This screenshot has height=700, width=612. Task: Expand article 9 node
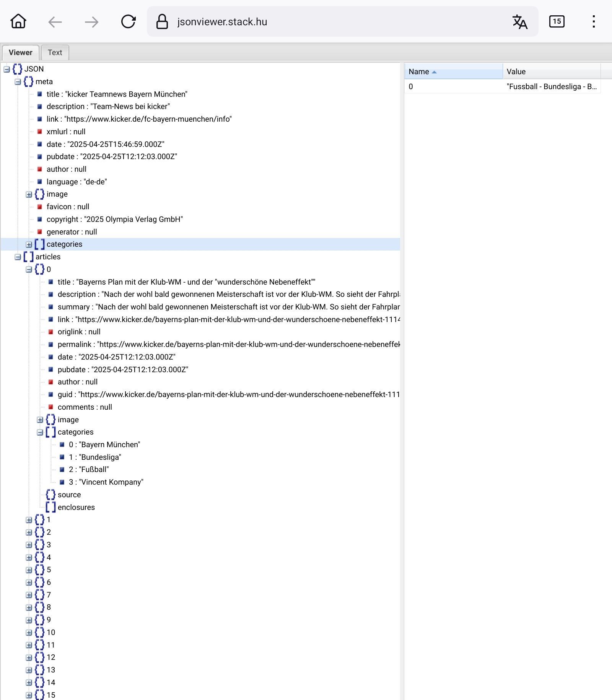pos(29,620)
